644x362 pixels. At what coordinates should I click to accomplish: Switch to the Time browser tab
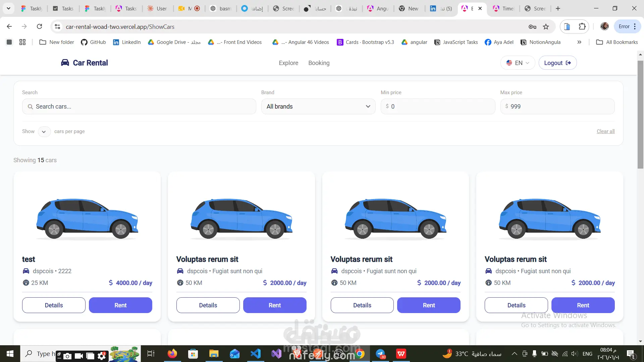pos(503,8)
